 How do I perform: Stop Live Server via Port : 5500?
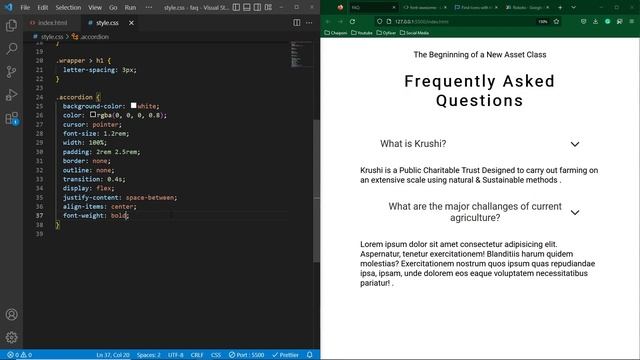tap(247, 355)
